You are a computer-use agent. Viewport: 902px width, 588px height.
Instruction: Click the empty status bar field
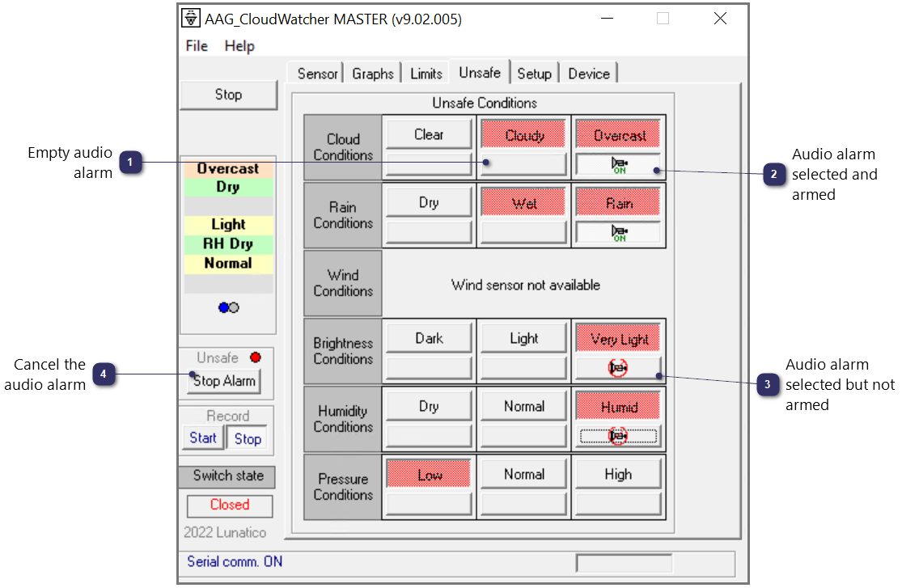tap(625, 563)
